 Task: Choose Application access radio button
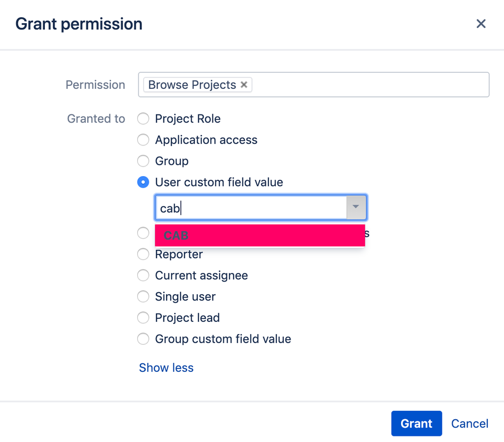click(x=144, y=140)
